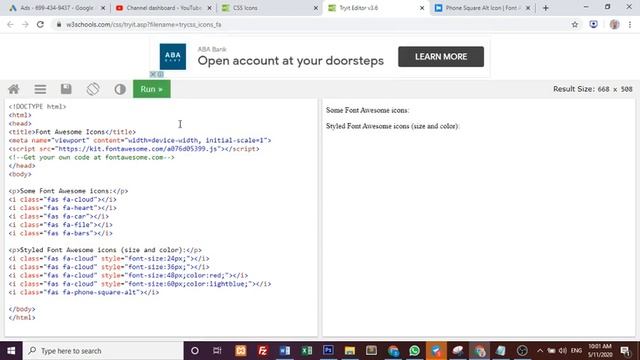Open a new browser tab with plus button
The image size is (640, 360).
(x=546, y=8)
